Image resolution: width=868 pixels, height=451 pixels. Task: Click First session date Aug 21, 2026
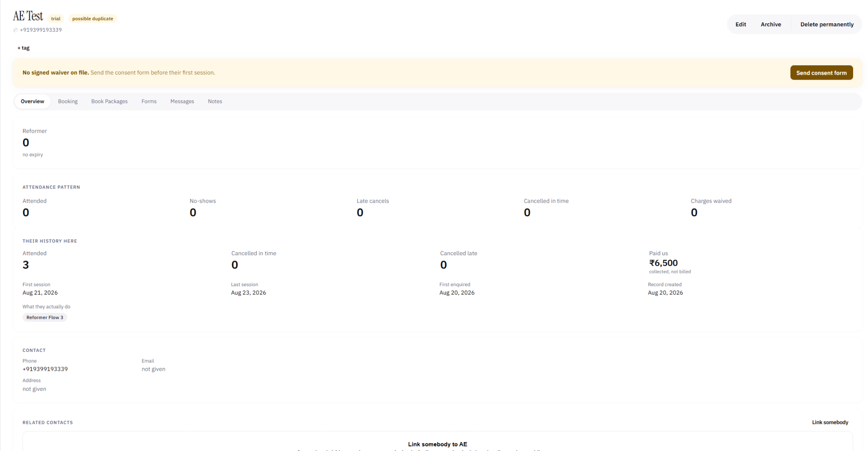pos(40,293)
